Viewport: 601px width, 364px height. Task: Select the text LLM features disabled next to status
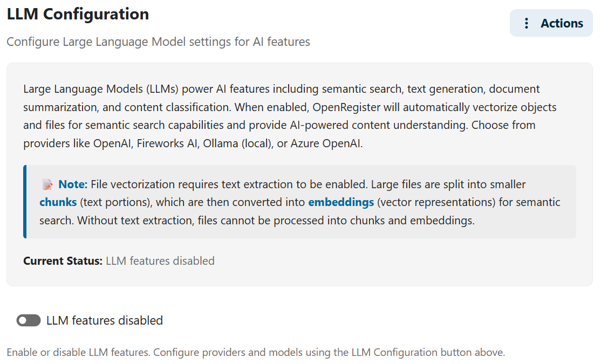click(160, 260)
